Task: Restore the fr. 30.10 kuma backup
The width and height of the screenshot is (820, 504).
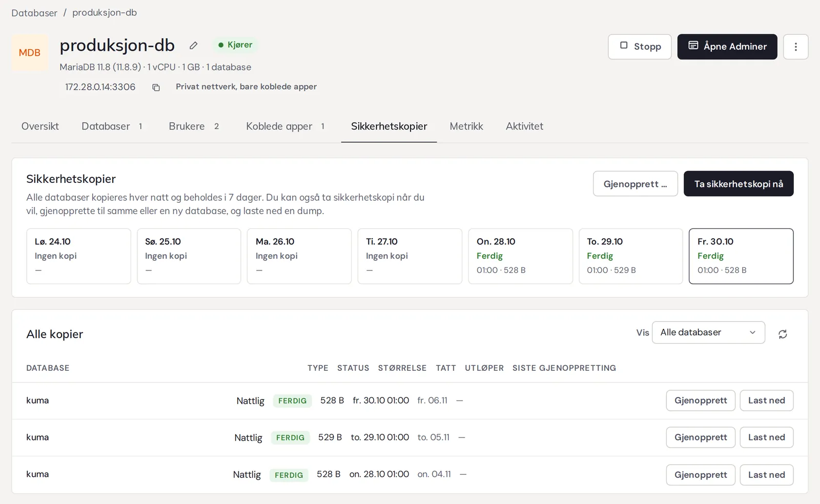Action: point(701,401)
